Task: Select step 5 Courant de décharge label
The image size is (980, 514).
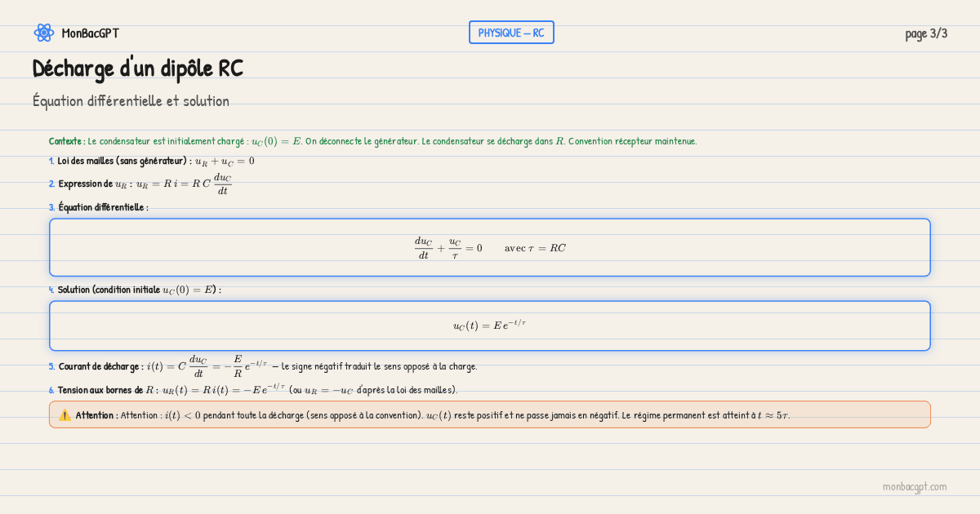Action: 100,366
